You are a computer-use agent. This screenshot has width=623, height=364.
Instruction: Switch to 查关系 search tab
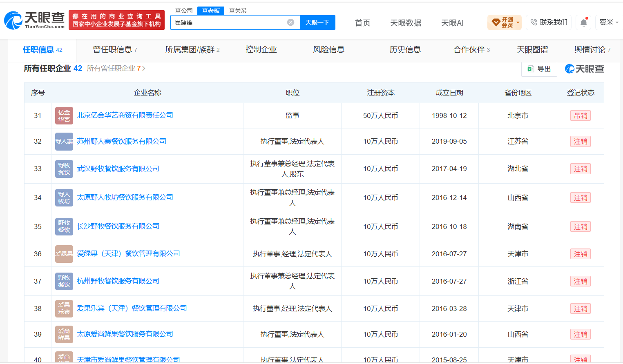[238, 11]
